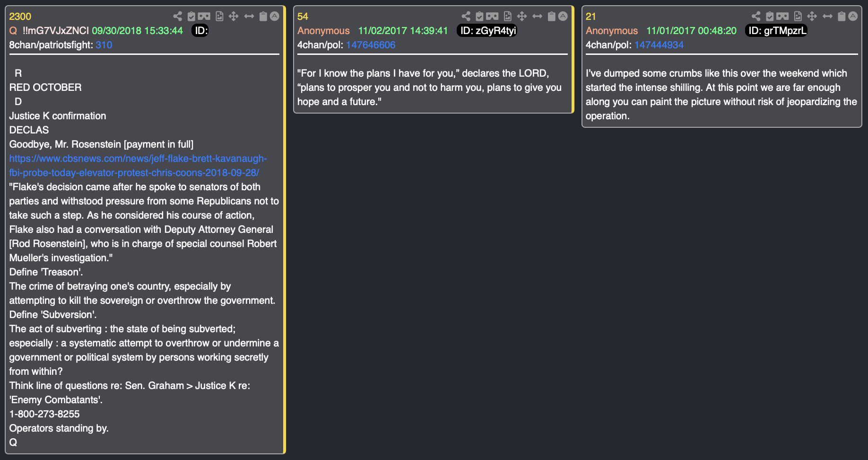This screenshot has width=868, height=460.
Task: Click image file icon on post 54
Action: pyautogui.click(x=508, y=17)
